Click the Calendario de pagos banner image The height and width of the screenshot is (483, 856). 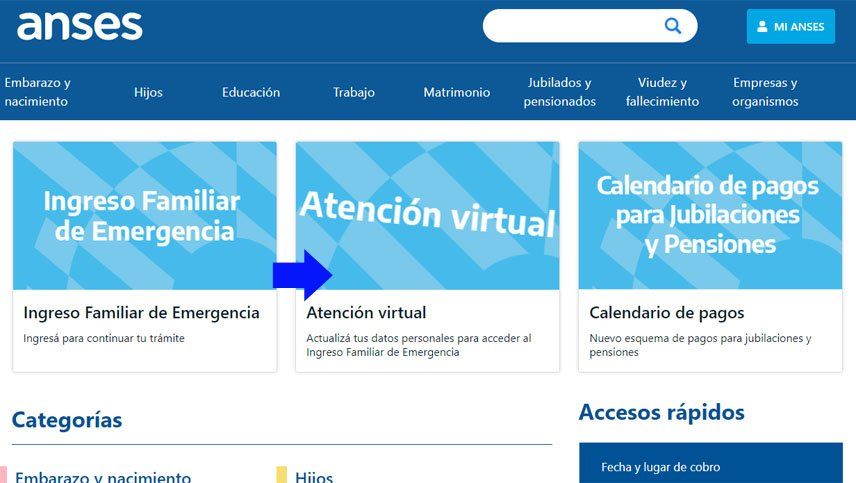[710, 215]
